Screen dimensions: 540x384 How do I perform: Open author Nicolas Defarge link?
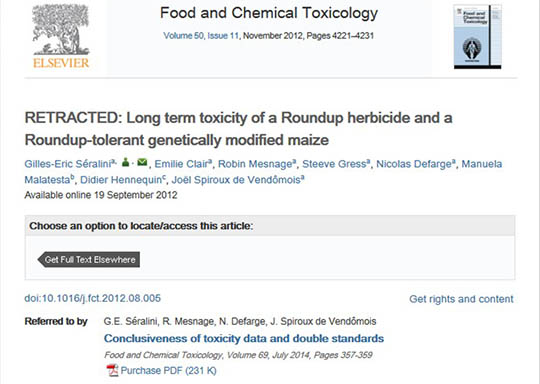414,164
